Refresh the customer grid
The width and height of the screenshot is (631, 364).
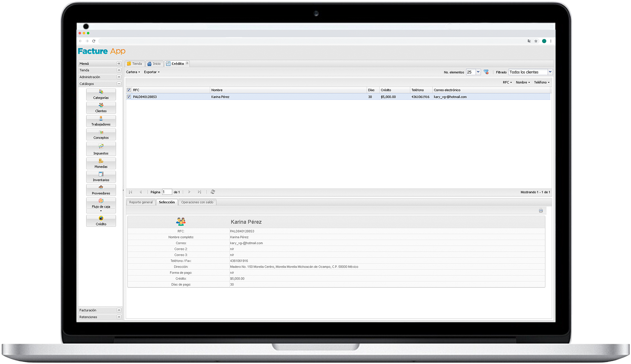click(x=213, y=192)
